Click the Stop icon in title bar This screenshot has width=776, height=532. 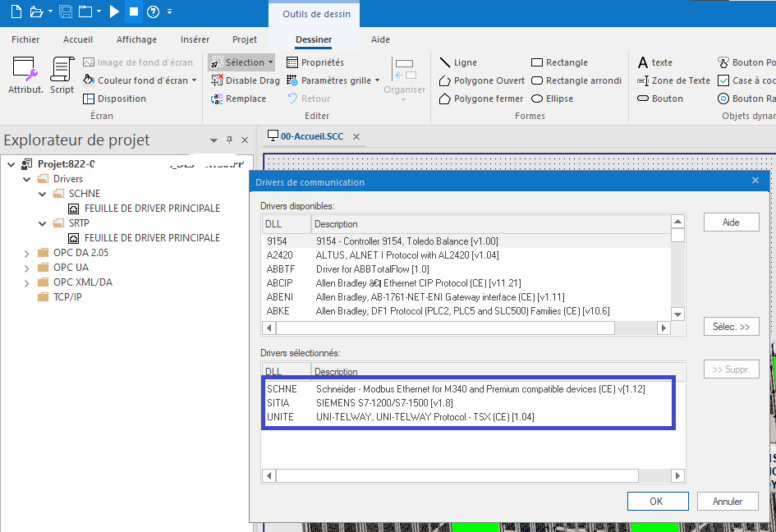134,11
